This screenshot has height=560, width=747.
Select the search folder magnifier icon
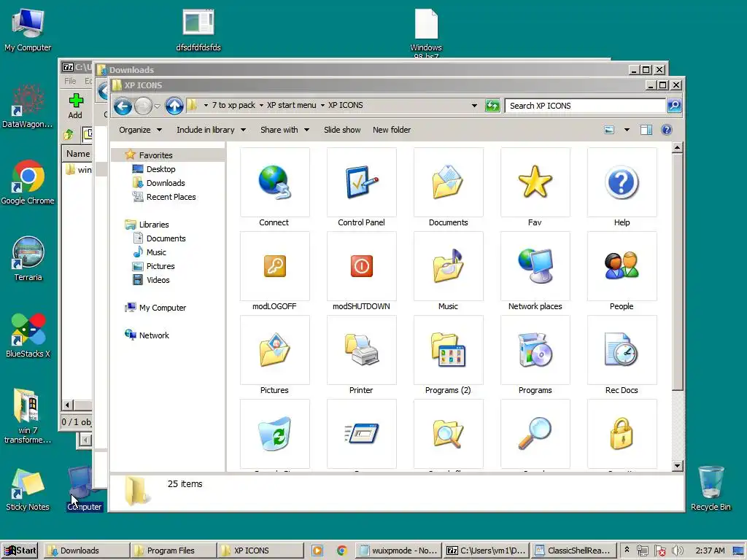[448, 434]
